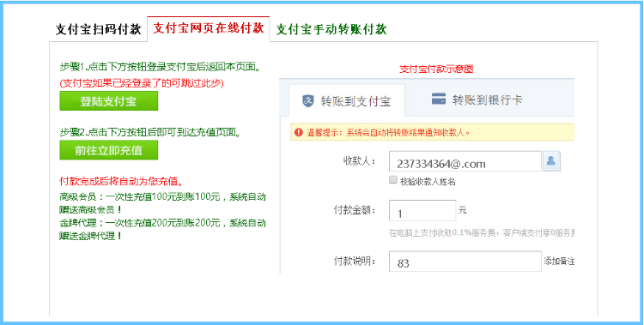Screen dimensions: 644x325
Task: Select the 转账到支付宝 tab in illustration
Action: 347,101
